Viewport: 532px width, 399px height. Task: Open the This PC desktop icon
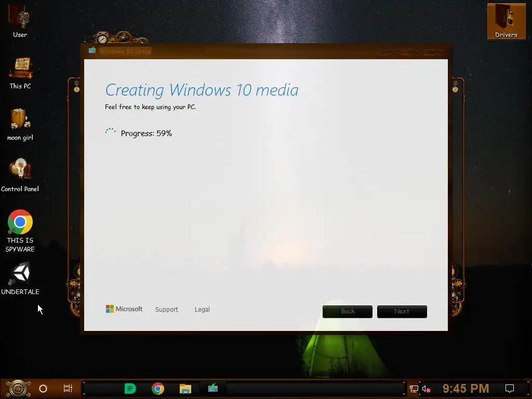(20, 73)
